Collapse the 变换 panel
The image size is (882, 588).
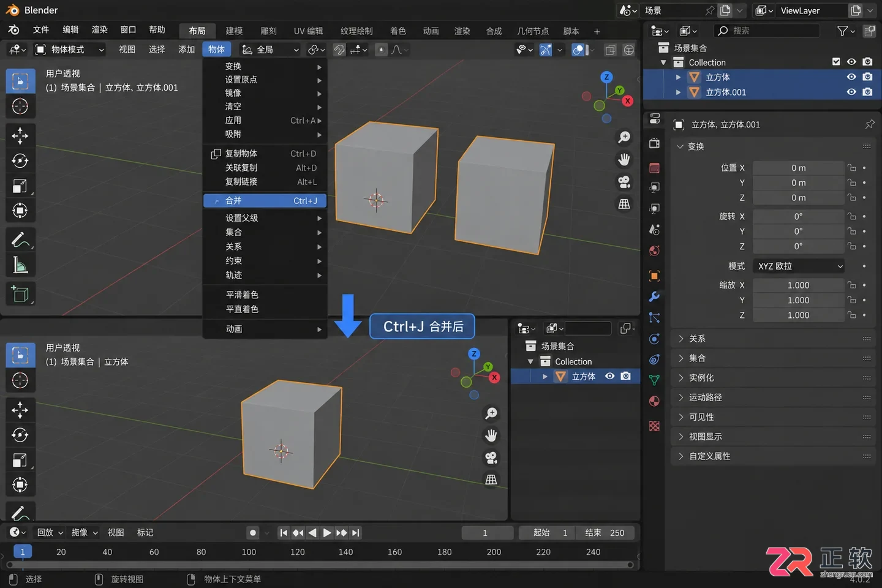[774, 146]
